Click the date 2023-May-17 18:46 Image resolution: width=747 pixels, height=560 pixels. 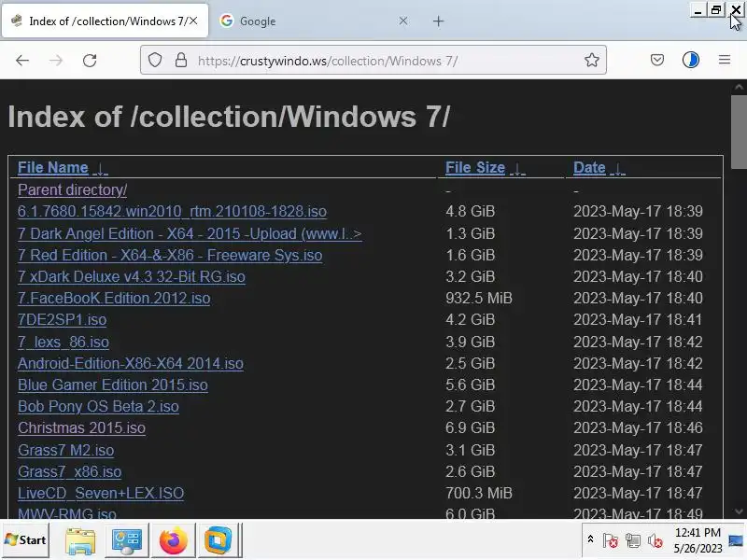point(638,427)
